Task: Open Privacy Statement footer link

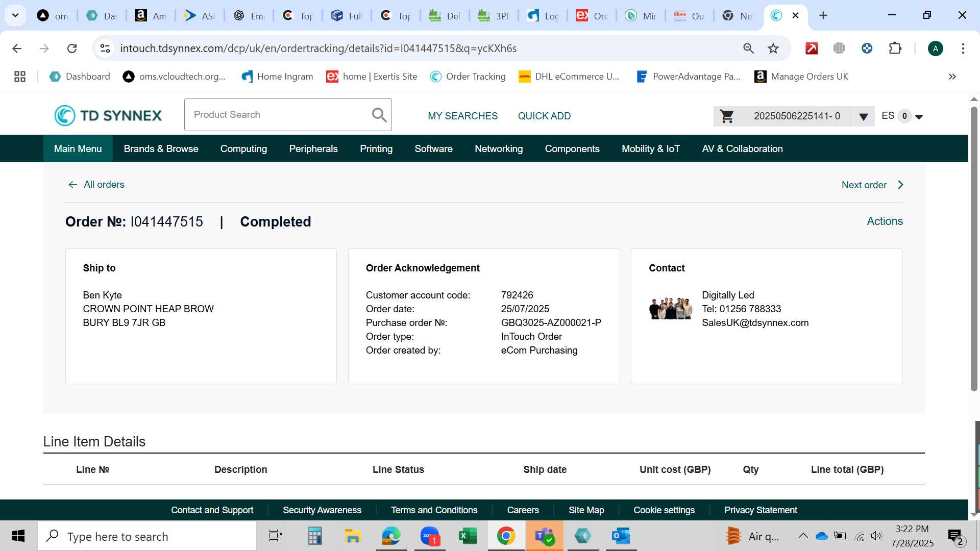Action: (x=761, y=510)
